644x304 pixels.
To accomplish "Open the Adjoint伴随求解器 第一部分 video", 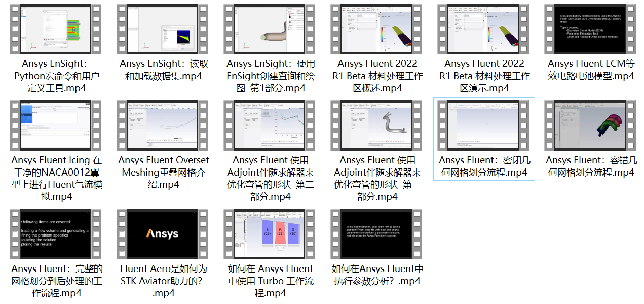I will click(376, 125).
